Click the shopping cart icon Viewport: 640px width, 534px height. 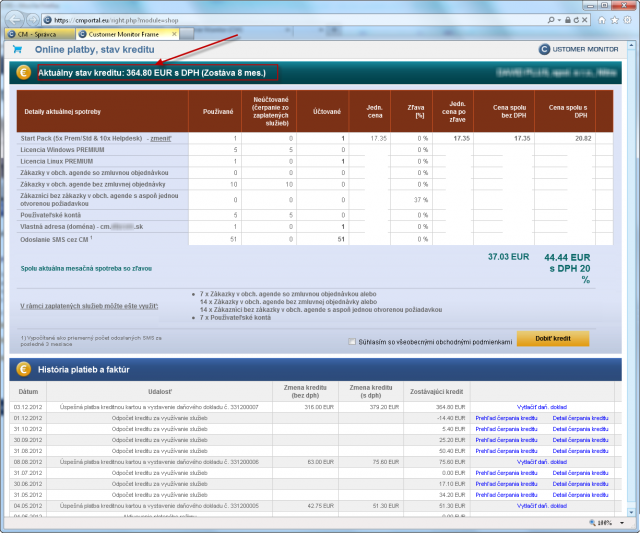[x=18, y=49]
